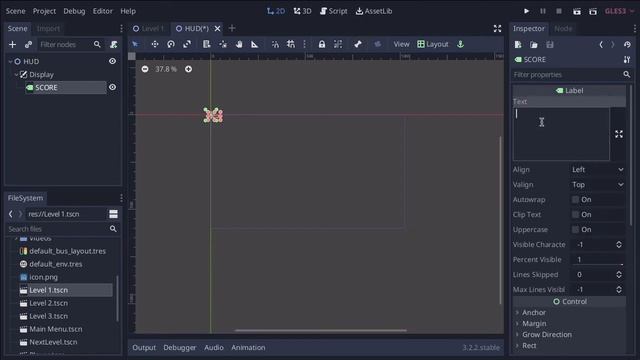Play the current scene clapper icon
The width and height of the screenshot is (640, 360).
coord(576,11)
